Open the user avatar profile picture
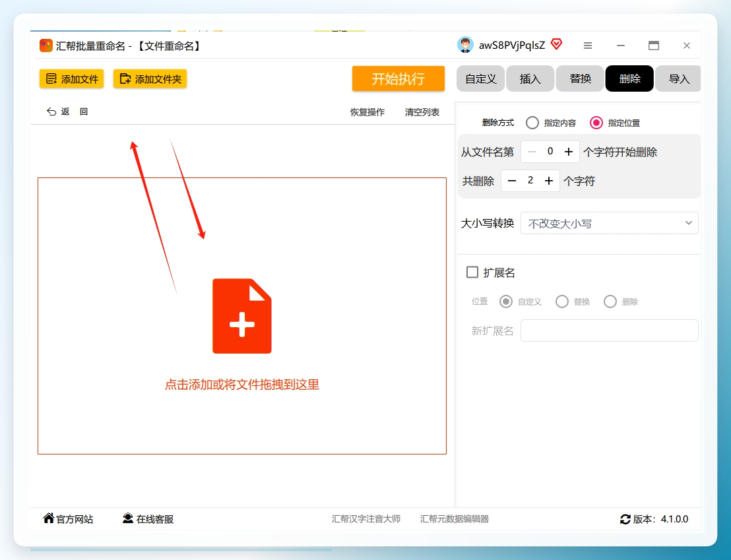Screen dimensions: 731x560 point(465,45)
